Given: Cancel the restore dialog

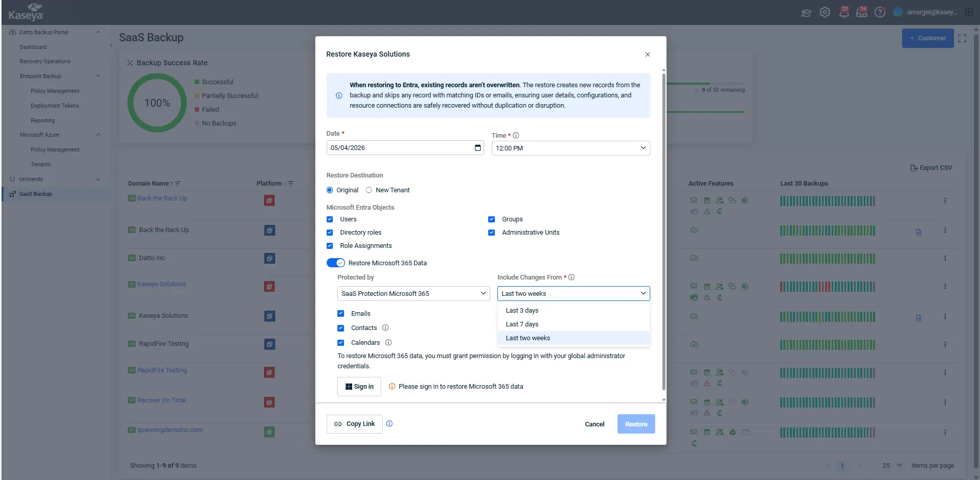Looking at the screenshot, I should pos(595,424).
